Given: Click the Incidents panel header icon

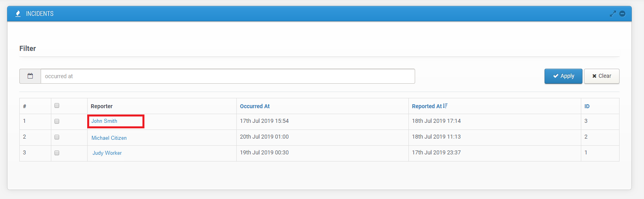Looking at the screenshot, I should tap(18, 14).
